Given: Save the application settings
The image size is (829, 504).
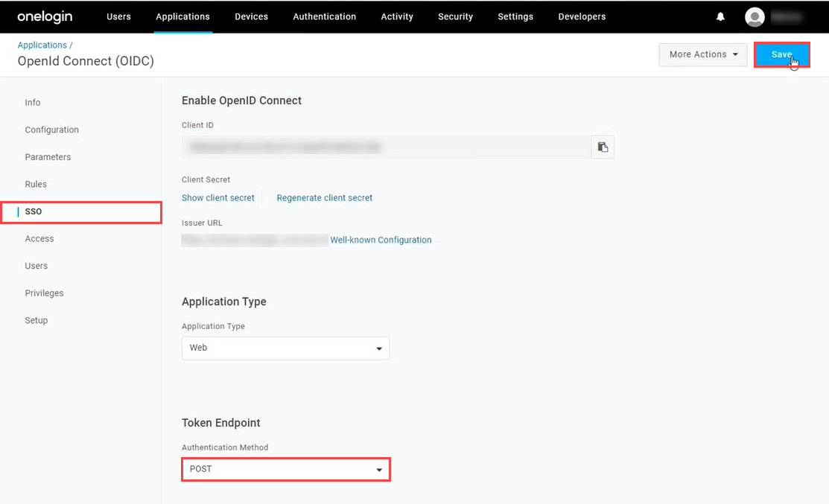Looking at the screenshot, I should pos(781,54).
